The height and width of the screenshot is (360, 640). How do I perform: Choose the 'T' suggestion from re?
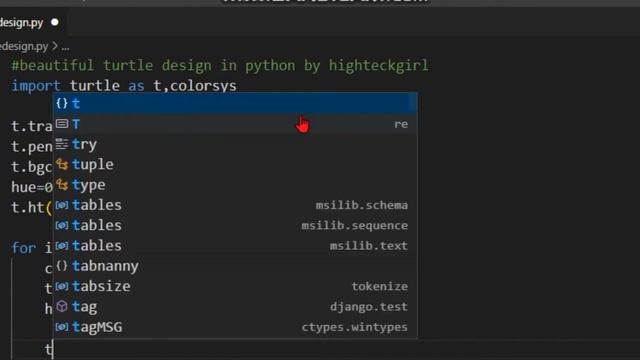pos(236,124)
